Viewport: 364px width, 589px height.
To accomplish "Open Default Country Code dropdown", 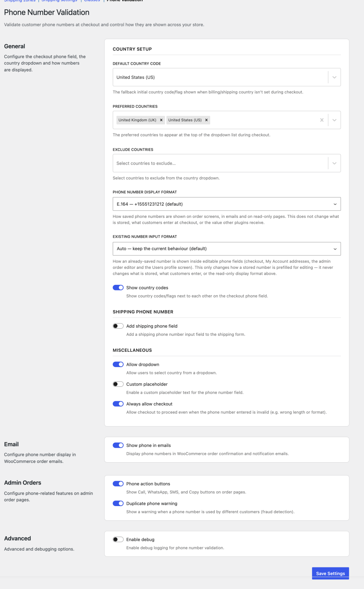I will click(227, 77).
